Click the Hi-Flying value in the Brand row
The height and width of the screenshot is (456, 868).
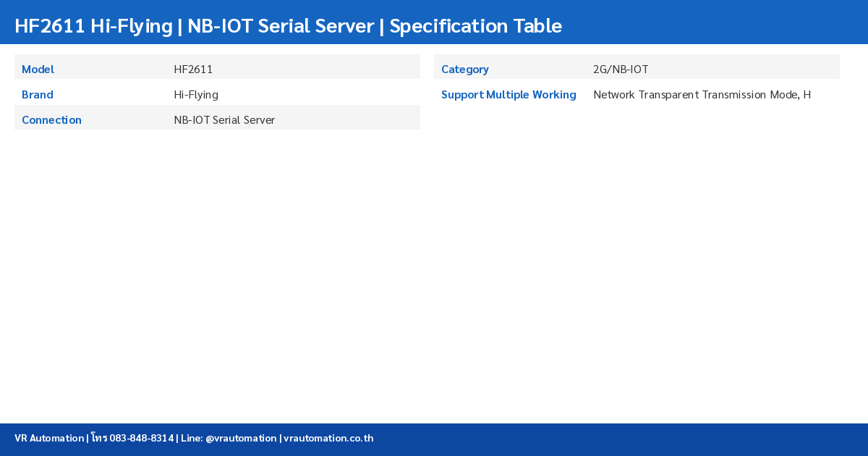click(x=196, y=95)
